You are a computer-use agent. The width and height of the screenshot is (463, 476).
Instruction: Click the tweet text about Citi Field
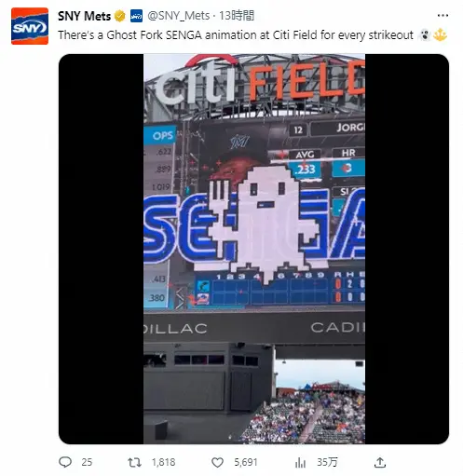tap(236, 35)
